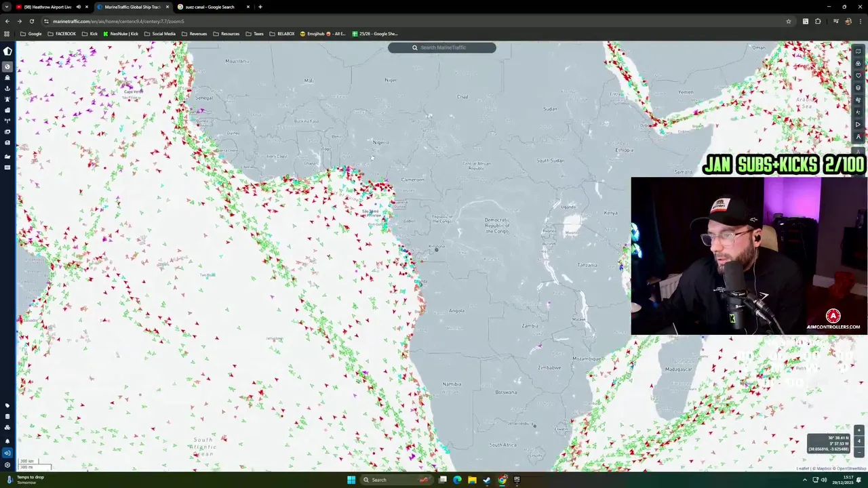Open the Emojihub bookmark
The width and height of the screenshot is (868, 488).
point(323,34)
